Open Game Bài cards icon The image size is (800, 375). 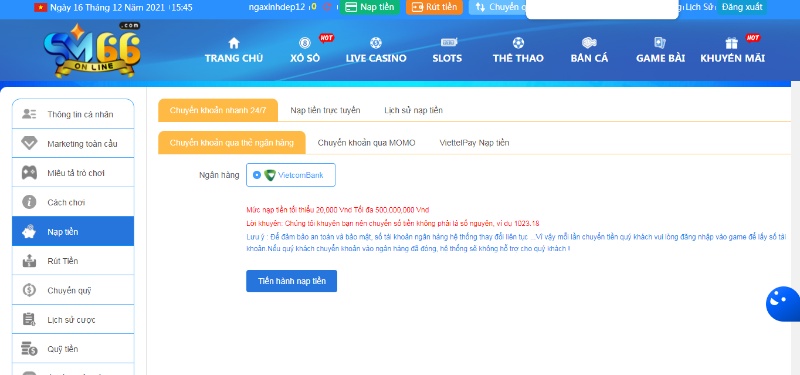(x=660, y=43)
